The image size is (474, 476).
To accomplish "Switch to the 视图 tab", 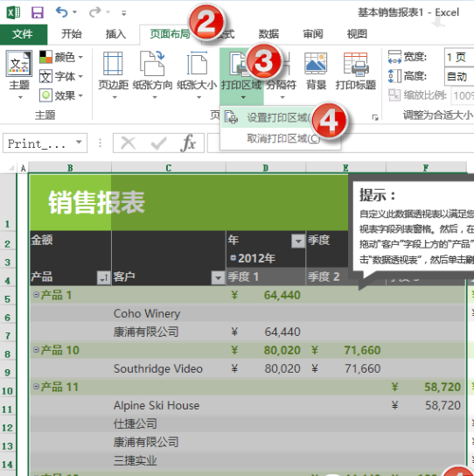I will pos(358,34).
